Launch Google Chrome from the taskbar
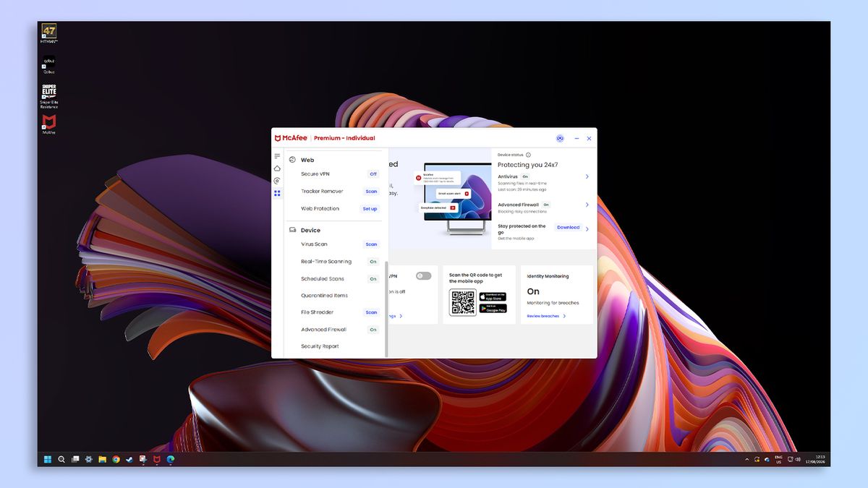Viewport: 868px width, 488px height. point(116,459)
